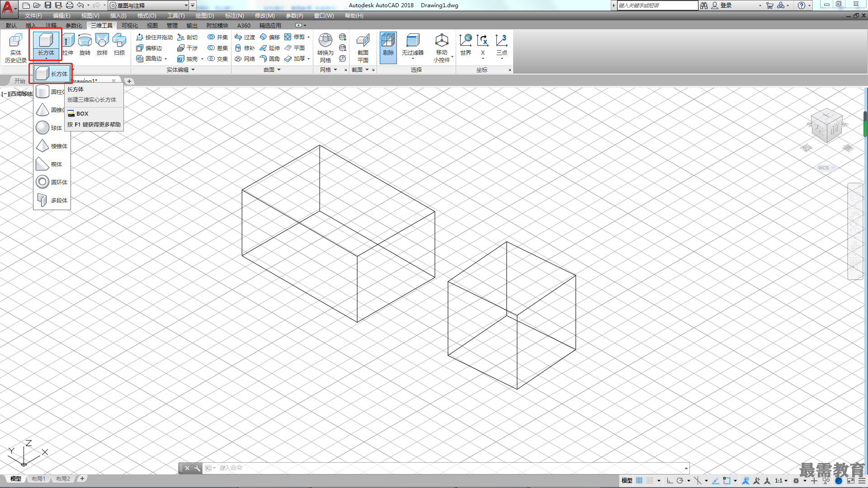Click the 扫掠 sweep tool
The width and height of the screenshot is (868, 488).
tap(119, 45)
